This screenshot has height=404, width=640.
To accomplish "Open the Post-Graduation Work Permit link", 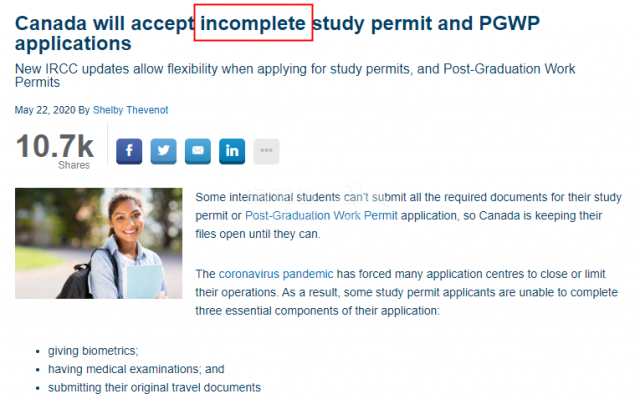I will 321,215.
